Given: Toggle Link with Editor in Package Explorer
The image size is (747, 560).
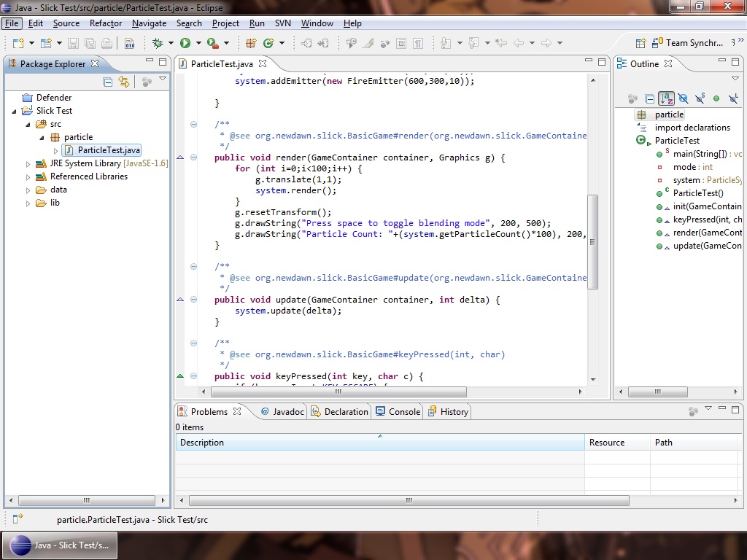Looking at the screenshot, I should click(x=124, y=82).
